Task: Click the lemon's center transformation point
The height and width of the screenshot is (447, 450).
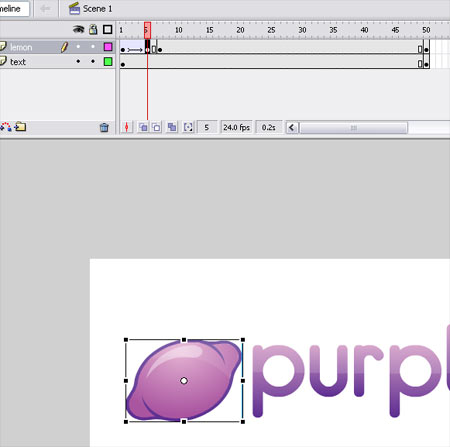Action: pyautogui.click(x=184, y=381)
